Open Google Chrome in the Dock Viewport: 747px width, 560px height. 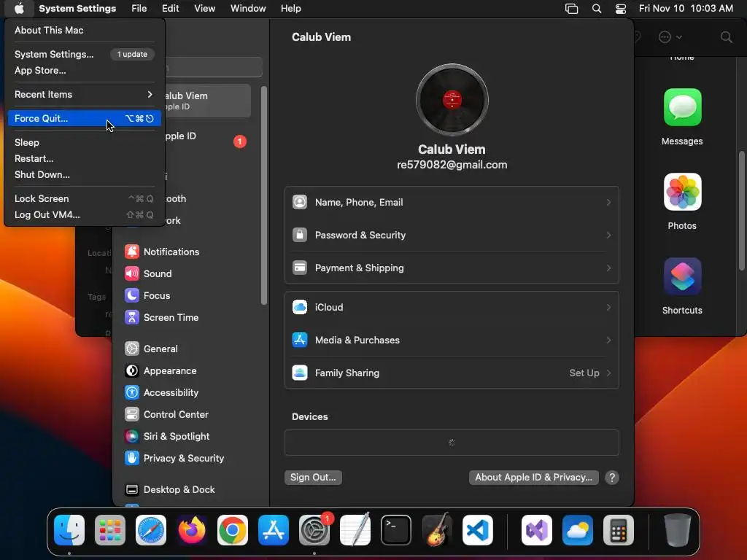pyautogui.click(x=233, y=529)
